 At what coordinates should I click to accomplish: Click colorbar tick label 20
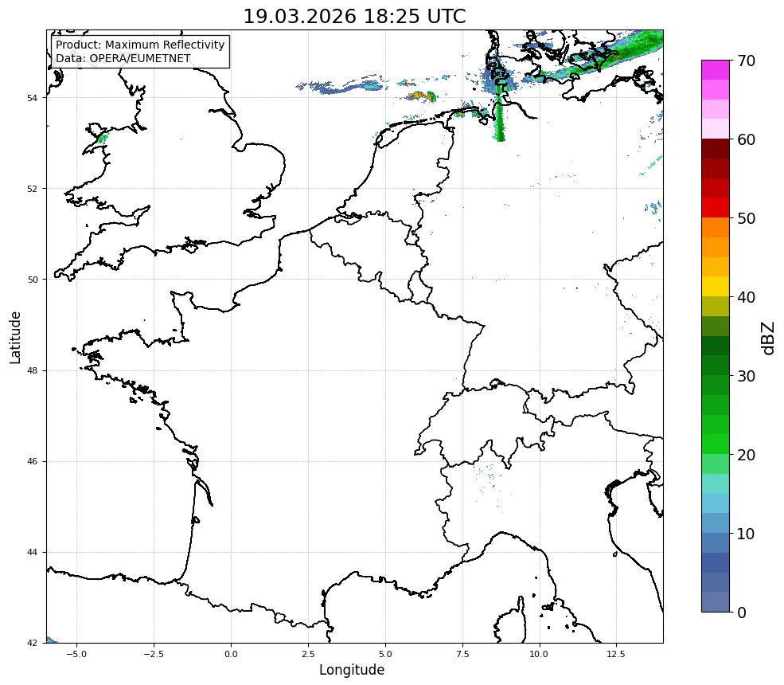click(x=746, y=455)
